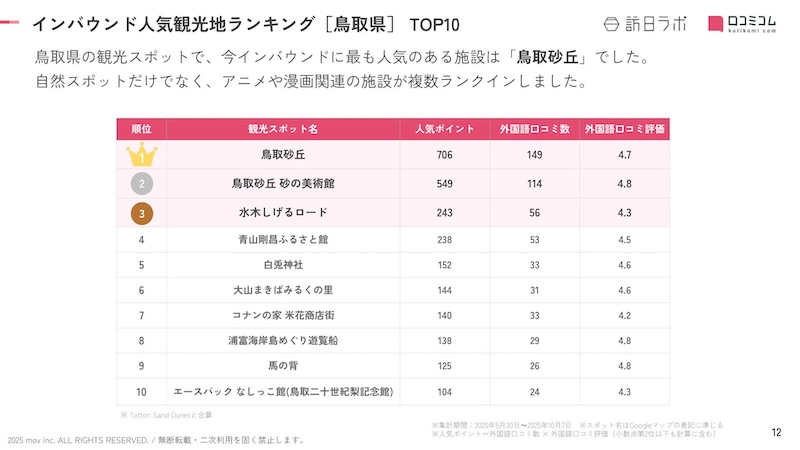Click the bronze rank 3 badge
The width and height of the screenshot is (800, 450).
click(x=142, y=213)
